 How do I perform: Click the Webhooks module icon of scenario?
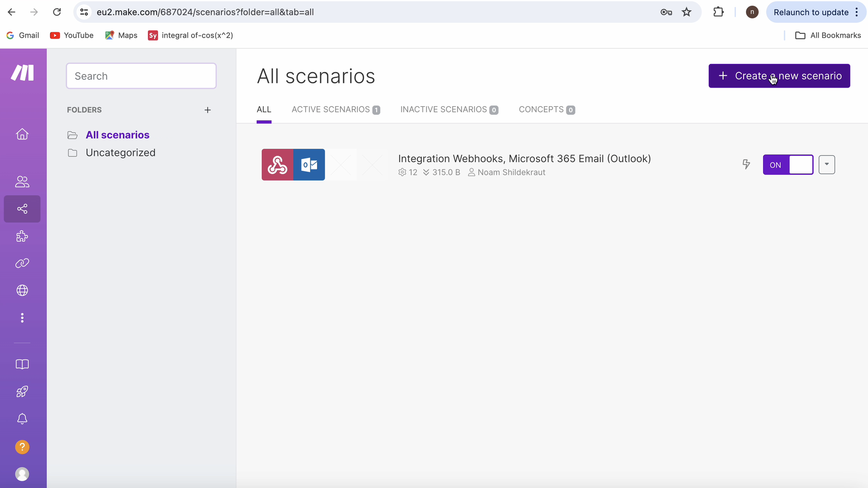tap(277, 165)
